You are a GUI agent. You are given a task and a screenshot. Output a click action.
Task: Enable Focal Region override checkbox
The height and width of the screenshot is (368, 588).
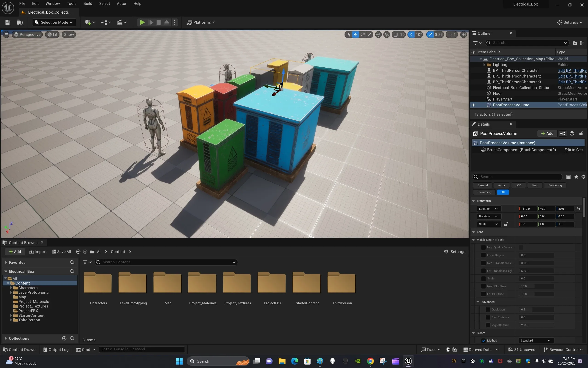(483, 255)
